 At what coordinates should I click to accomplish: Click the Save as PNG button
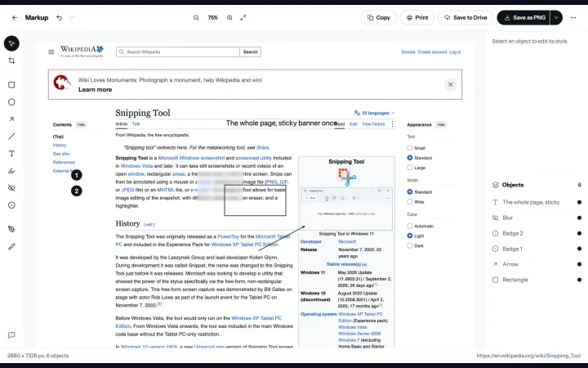(523, 18)
